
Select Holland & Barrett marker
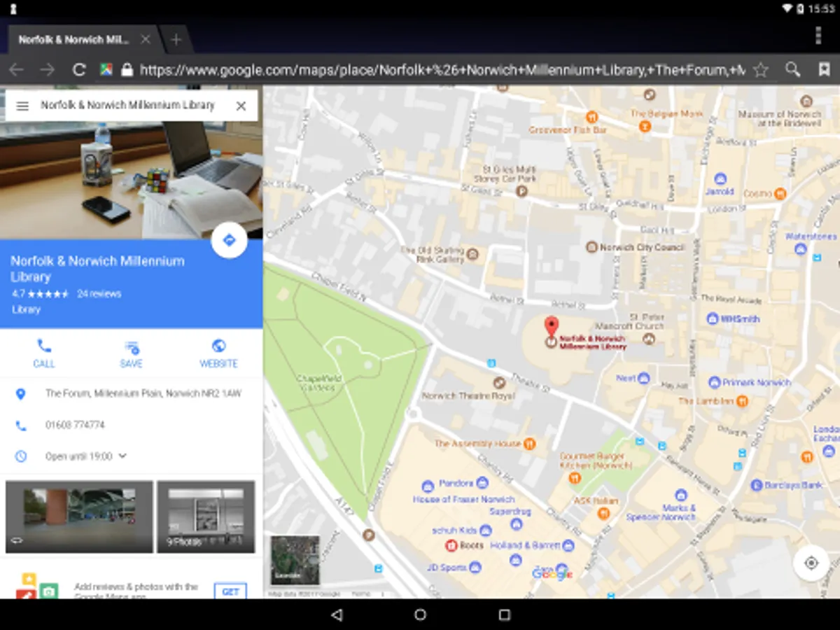point(568,545)
